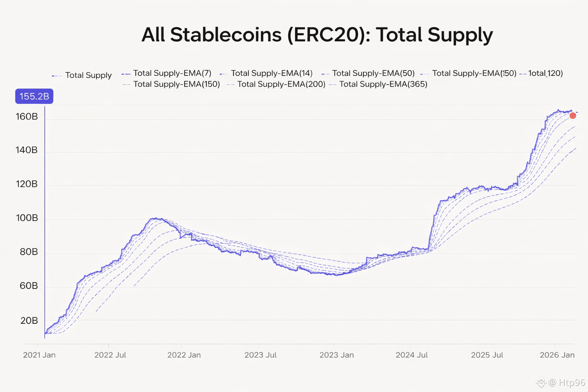Select the 2021 Jan axis label

(x=39, y=355)
